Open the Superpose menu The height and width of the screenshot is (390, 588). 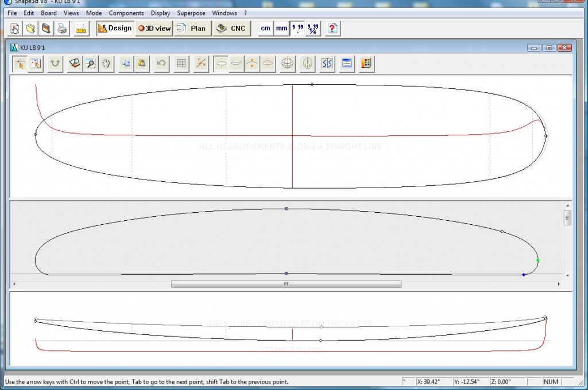(191, 13)
